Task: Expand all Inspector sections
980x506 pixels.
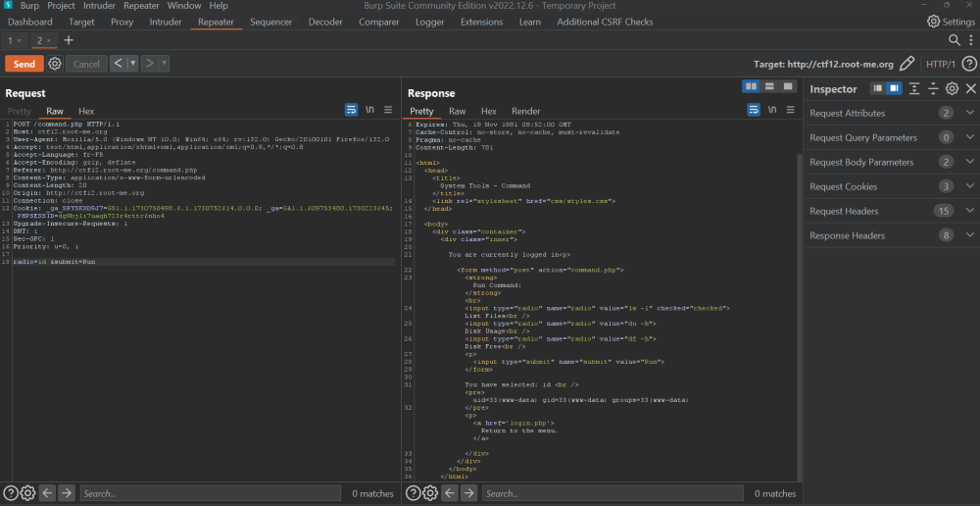Action: 914,89
